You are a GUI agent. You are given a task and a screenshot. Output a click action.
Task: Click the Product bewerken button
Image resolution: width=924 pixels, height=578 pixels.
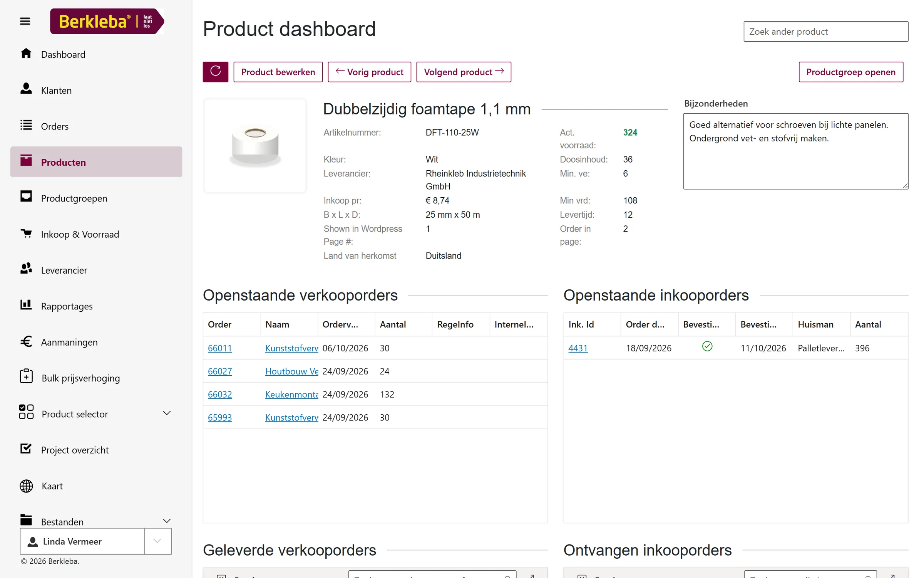(278, 72)
